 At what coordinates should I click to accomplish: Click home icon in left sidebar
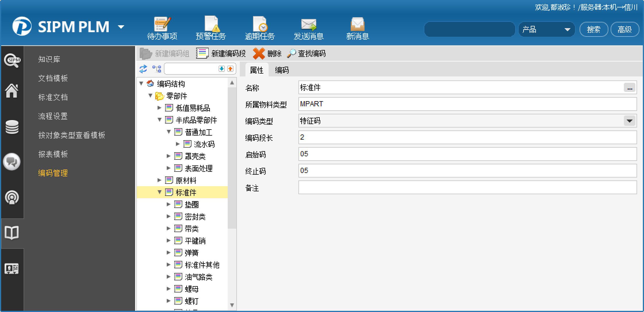tap(12, 91)
